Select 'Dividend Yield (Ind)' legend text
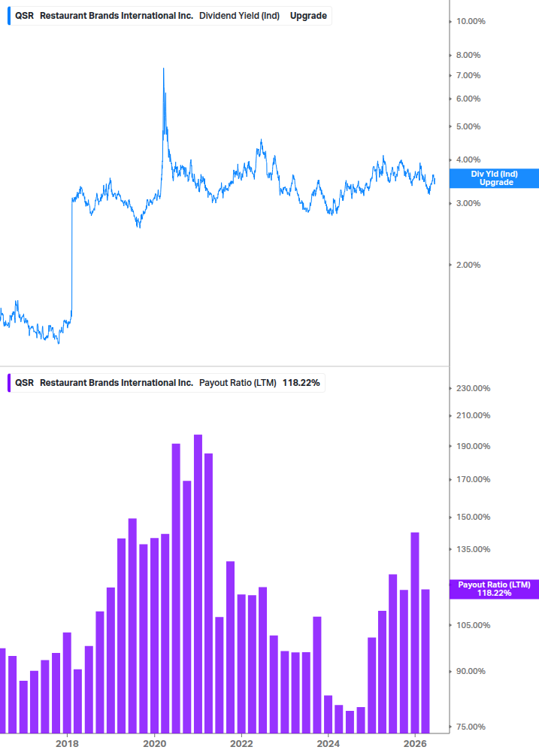The width and height of the screenshot is (539, 756). coord(239,16)
